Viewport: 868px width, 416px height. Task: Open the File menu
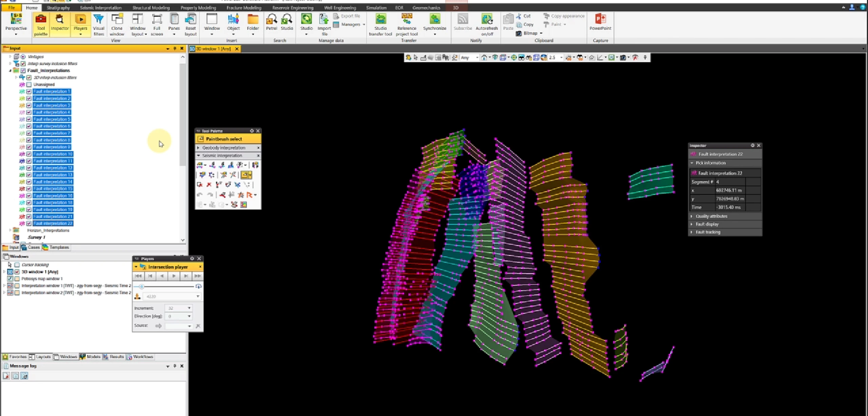(12, 7)
